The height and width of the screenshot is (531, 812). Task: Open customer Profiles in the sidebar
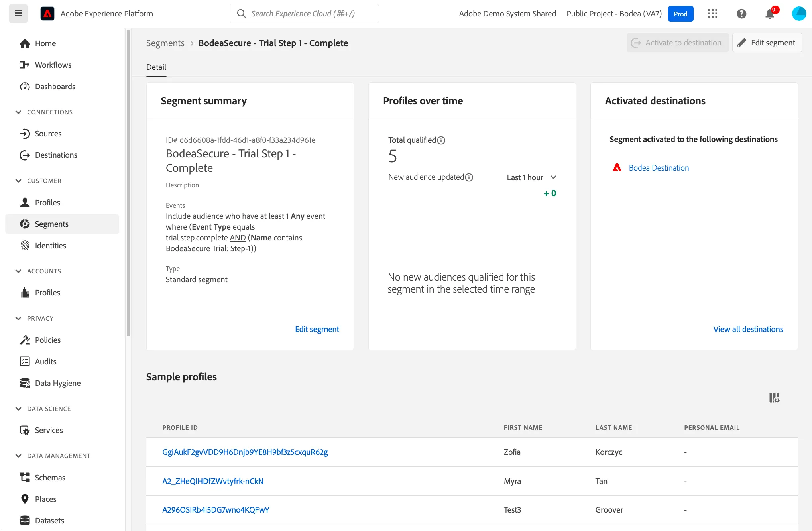62,203
